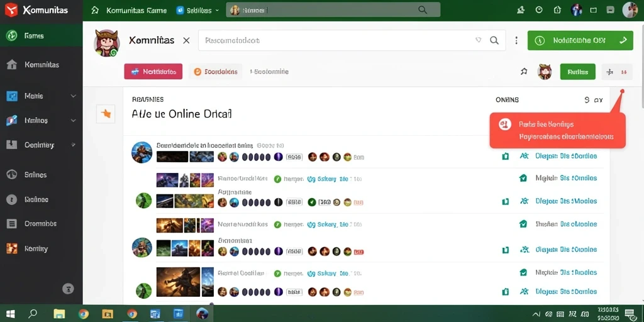Select Komunitas in the left sidebar

[x=41, y=65]
